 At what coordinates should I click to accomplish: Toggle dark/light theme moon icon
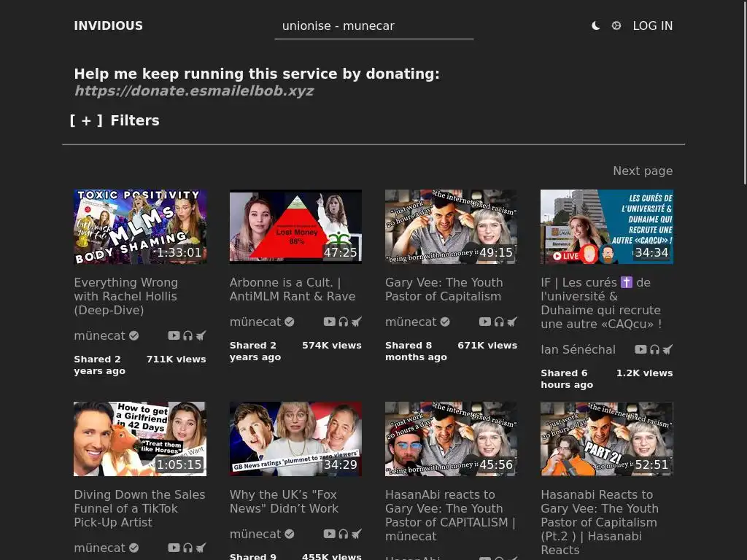tap(595, 26)
